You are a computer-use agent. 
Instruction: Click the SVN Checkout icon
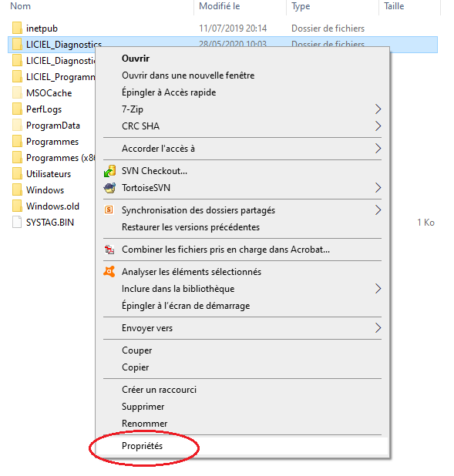coord(109,171)
